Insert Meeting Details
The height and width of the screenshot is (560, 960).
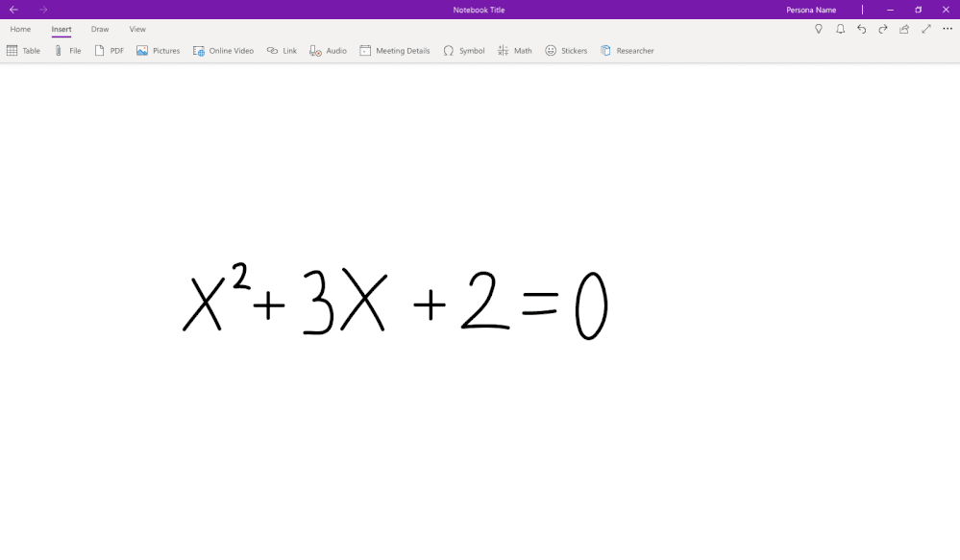(394, 50)
